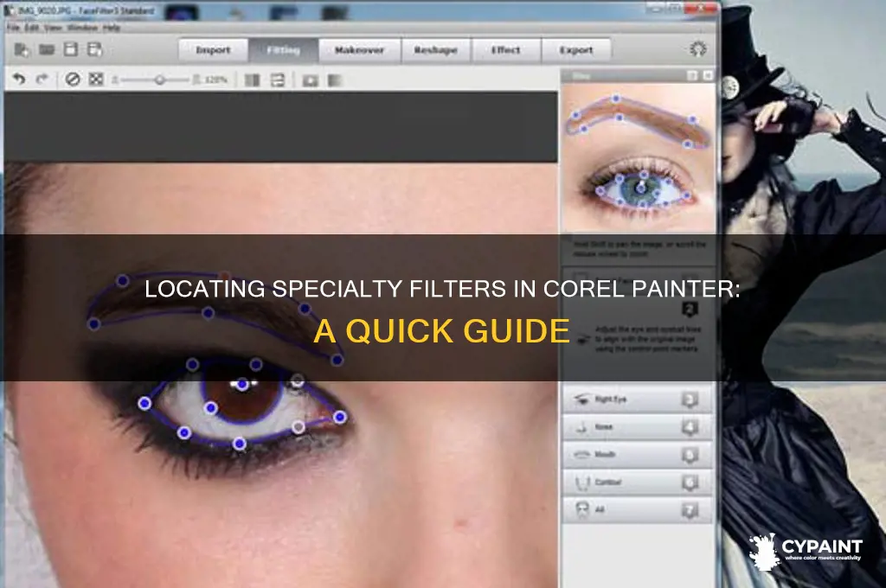This screenshot has width=886, height=588.
Task: Open the Makeover tab
Action: tap(359, 50)
